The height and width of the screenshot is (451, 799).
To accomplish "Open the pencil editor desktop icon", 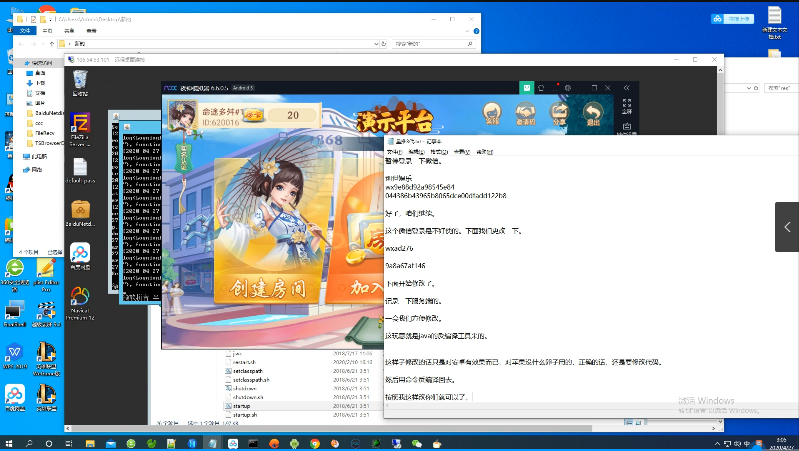I will pos(46,275).
